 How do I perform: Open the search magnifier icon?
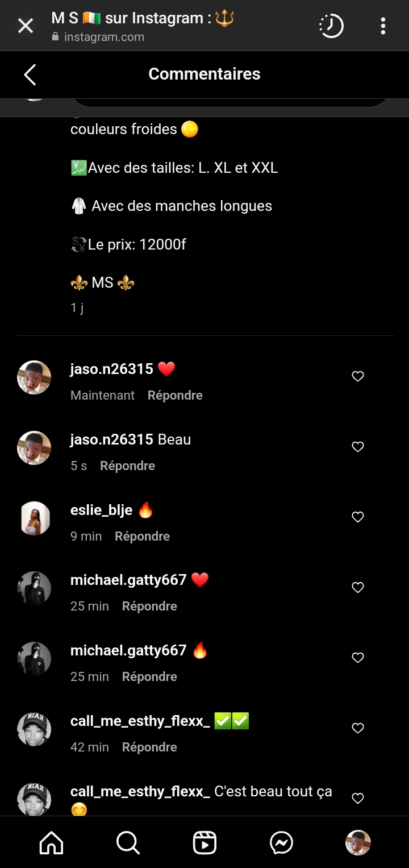click(128, 842)
